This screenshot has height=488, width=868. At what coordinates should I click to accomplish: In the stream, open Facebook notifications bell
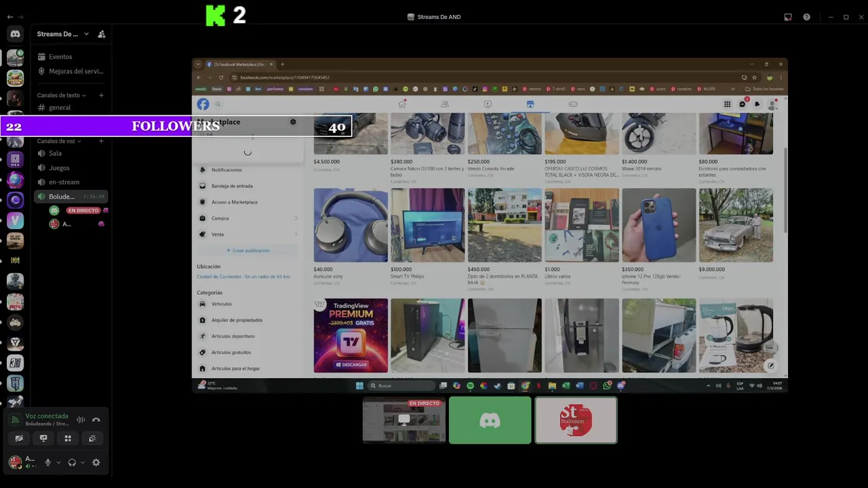tap(757, 104)
